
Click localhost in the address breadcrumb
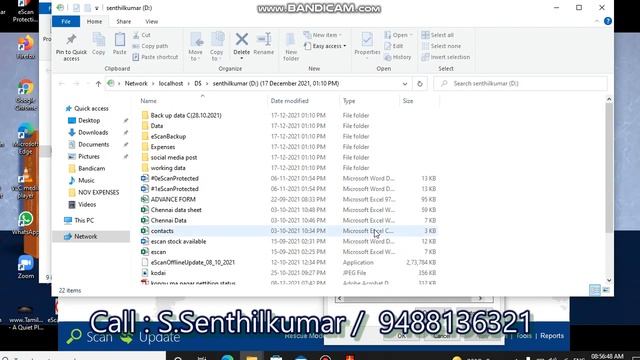click(x=171, y=83)
